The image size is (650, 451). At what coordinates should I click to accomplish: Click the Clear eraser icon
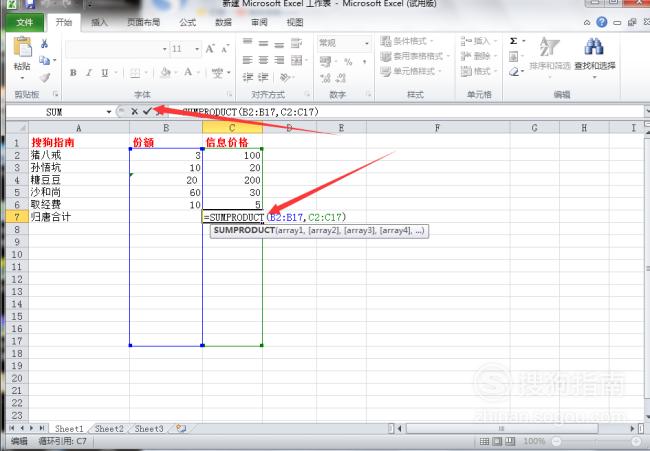pos(514,72)
